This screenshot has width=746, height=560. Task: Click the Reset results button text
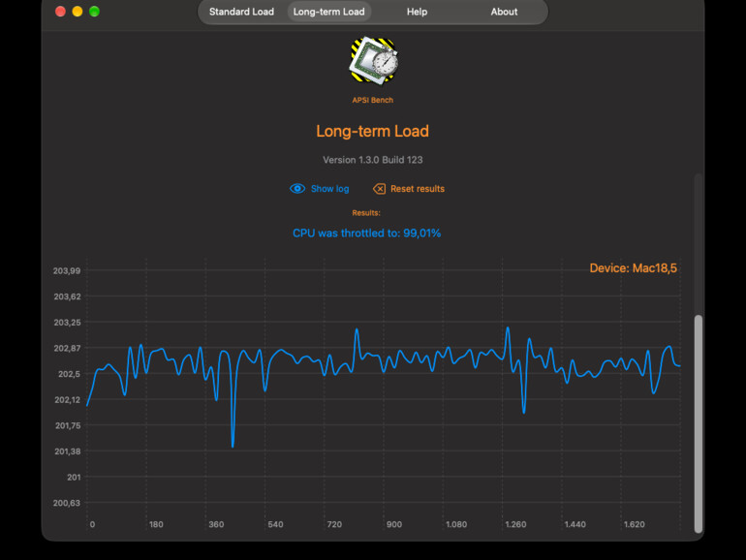(x=418, y=189)
